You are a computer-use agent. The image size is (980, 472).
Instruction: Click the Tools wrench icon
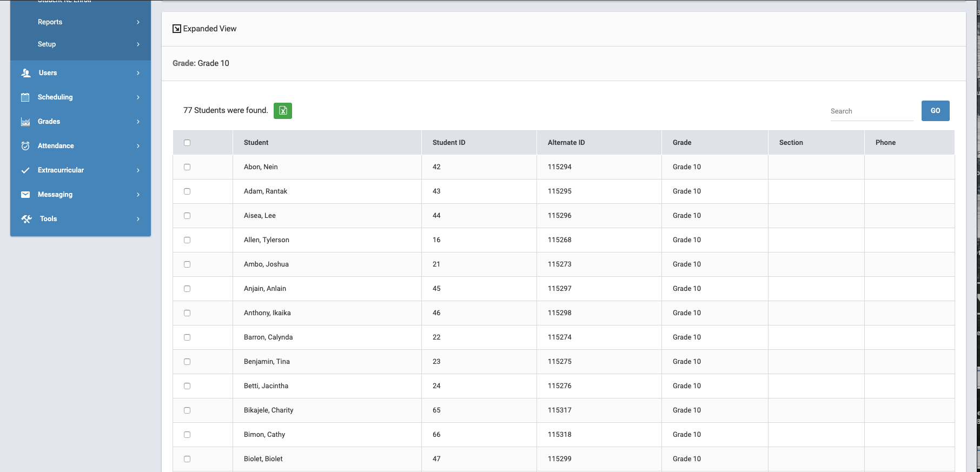(27, 219)
